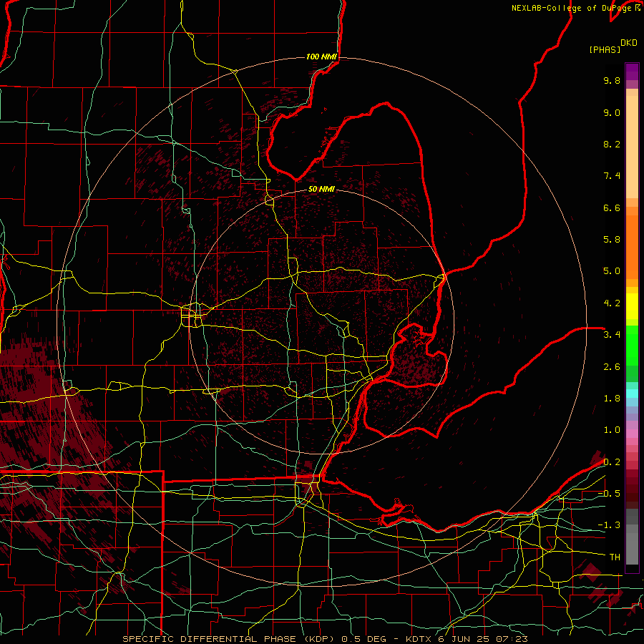This screenshot has height=644, width=644.
Task: Click the 8.2 scale value
Action: pos(612,144)
